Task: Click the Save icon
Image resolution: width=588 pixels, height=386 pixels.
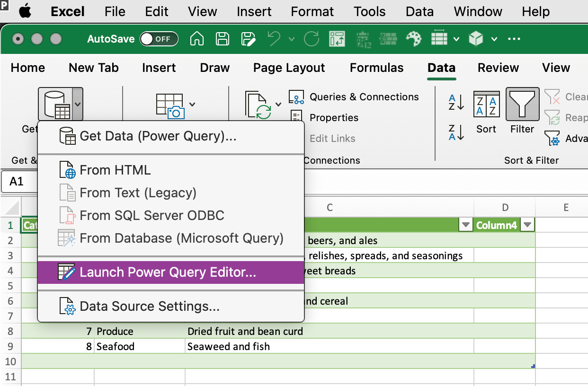Action: click(222, 39)
